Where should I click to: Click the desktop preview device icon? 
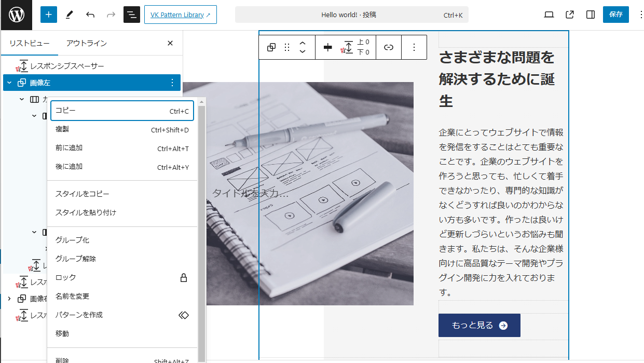pyautogui.click(x=549, y=15)
